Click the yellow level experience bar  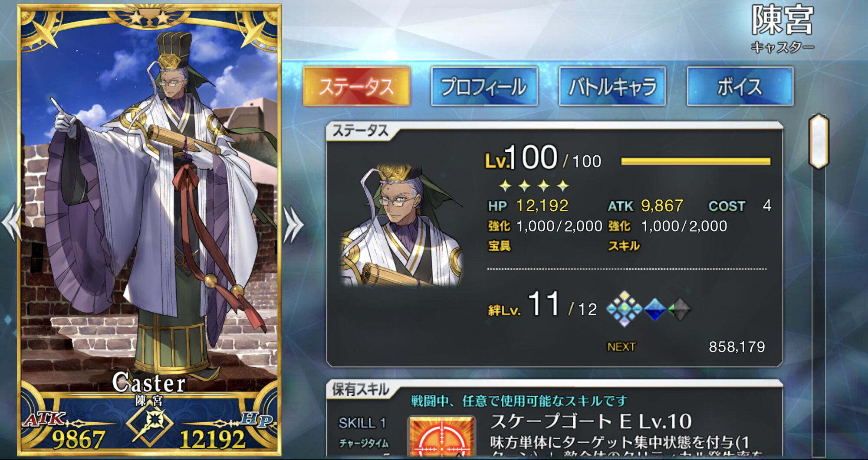tap(696, 162)
